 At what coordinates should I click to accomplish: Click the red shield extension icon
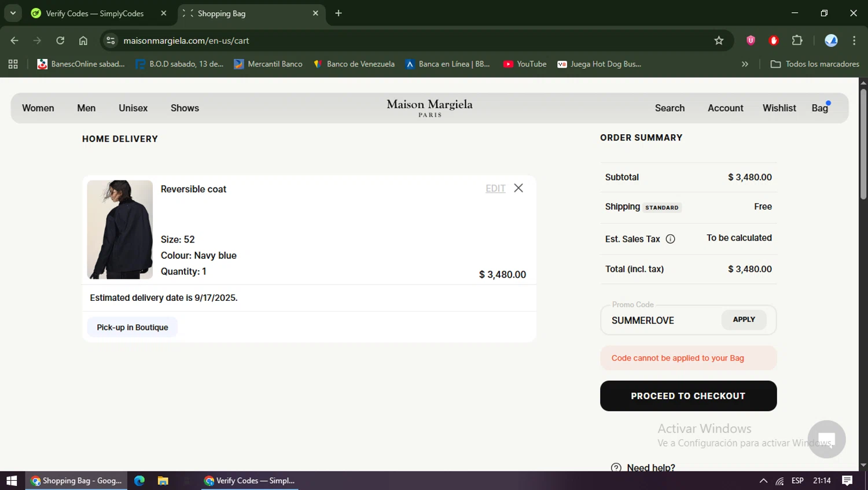(751, 40)
